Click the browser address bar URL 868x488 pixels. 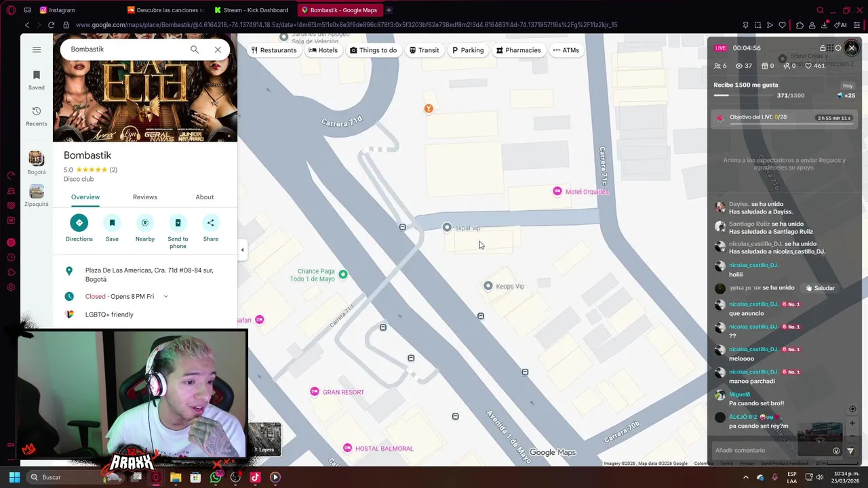pos(346,25)
